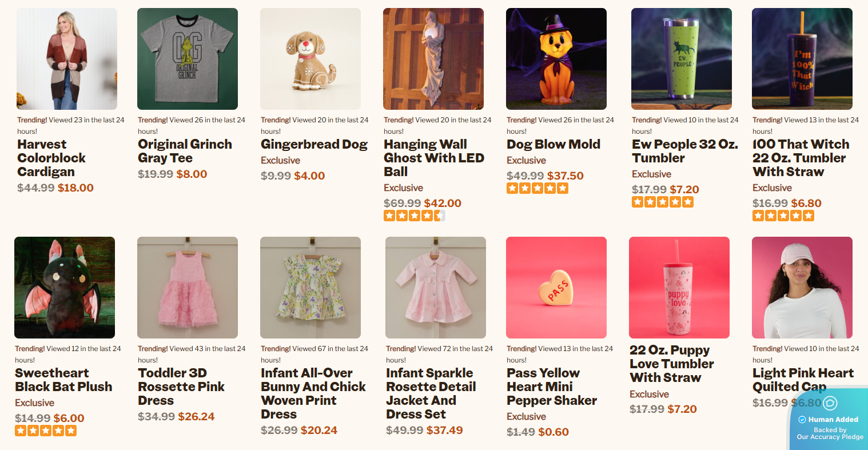This screenshot has height=450, width=868.
Task: Click Sweetheart Black Bat Plush star rating
Action: coord(46,431)
